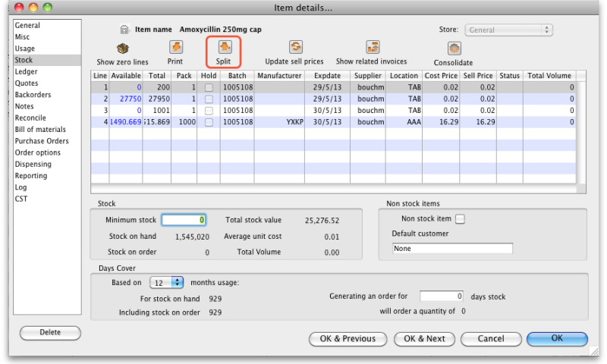The image size is (607, 364).
Task: Click the item icon beside Item name
Action: pyautogui.click(x=125, y=30)
